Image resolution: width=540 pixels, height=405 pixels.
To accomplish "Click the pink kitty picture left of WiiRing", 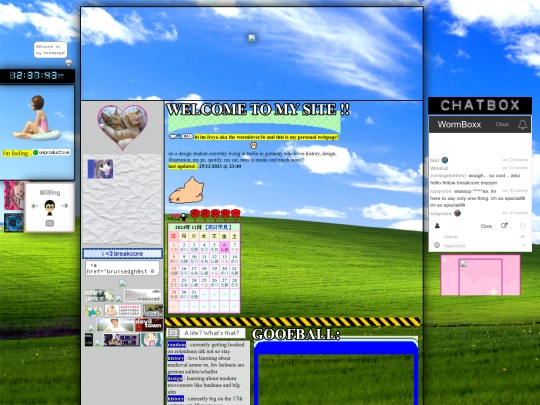I will coord(14,196).
